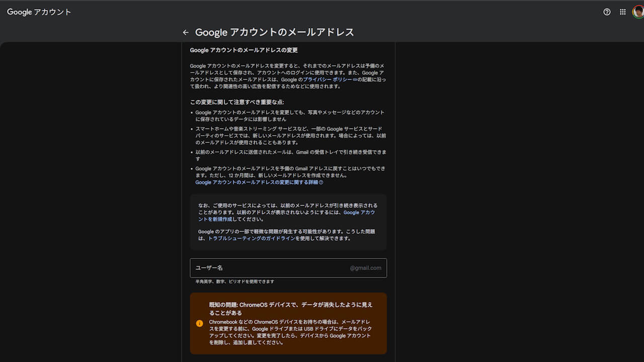Open Google アカウントのメールアドレスの変更に関する詳細 link
Screen dimensions: 644x362
(x=259, y=183)
